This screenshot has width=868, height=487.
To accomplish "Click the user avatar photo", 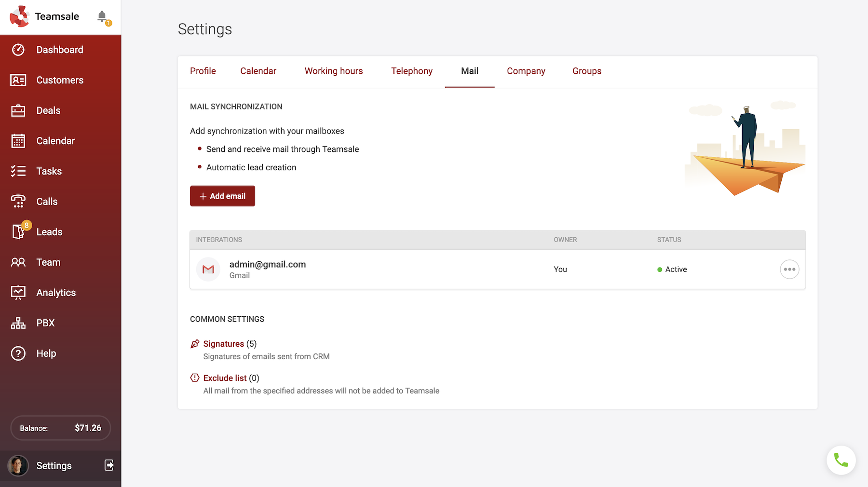I will tap(18, 466).
